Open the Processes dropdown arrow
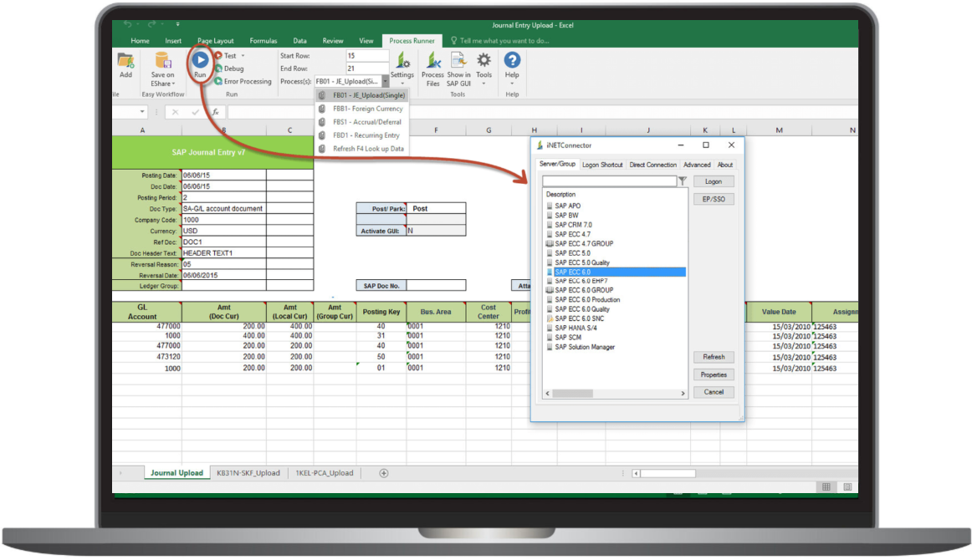Screen dimensions: 972x560 pos(385,81)
